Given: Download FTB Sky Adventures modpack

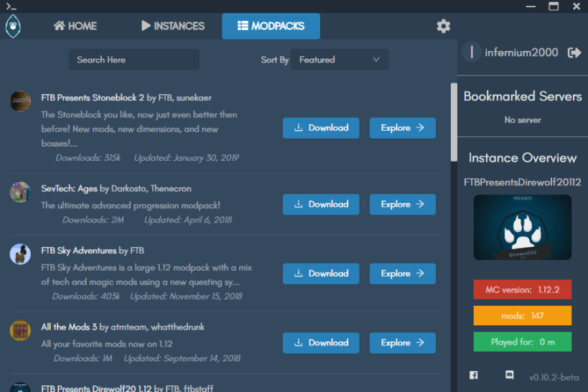Looking at the screenshot, I should (321, 274).
